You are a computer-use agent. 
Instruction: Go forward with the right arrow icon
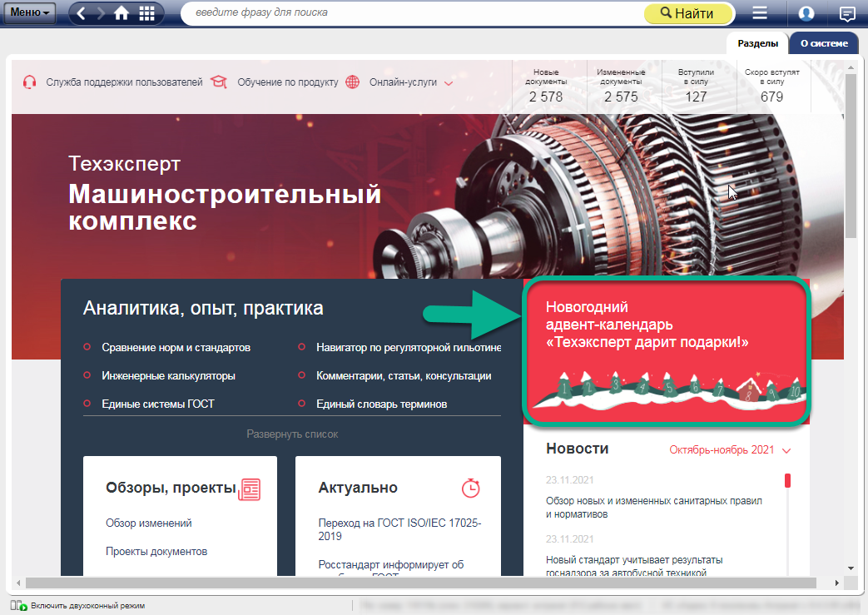101,13
